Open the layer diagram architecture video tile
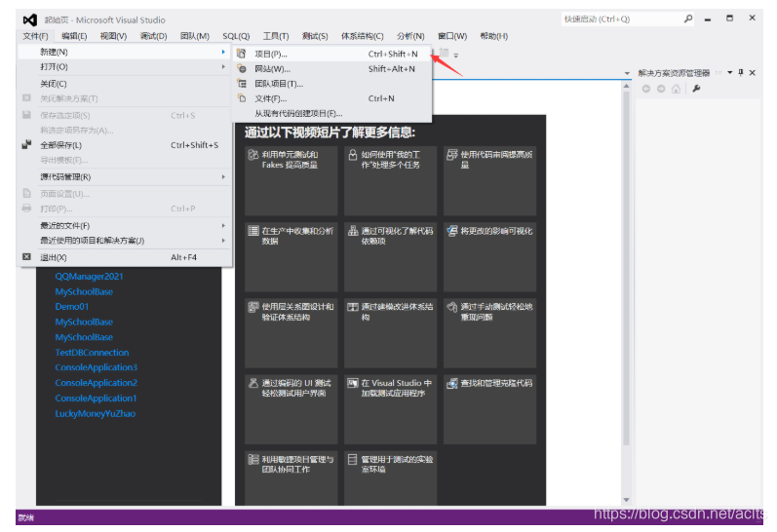 [x=291, y=333]
